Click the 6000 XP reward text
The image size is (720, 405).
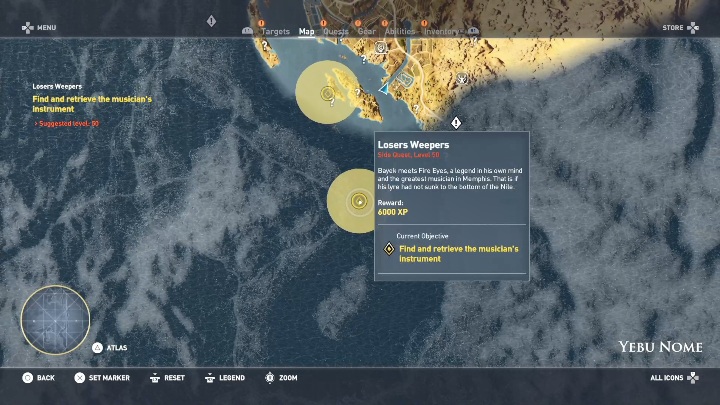pos(393,212)
